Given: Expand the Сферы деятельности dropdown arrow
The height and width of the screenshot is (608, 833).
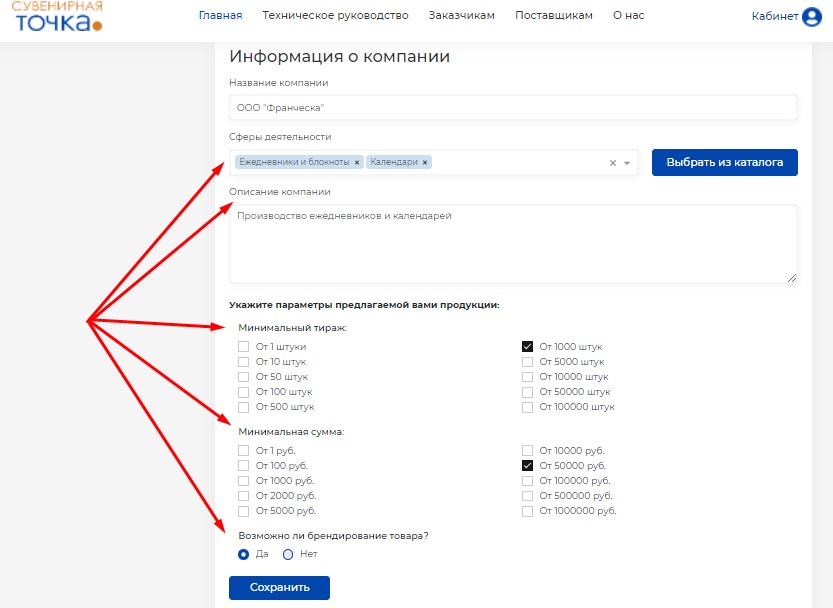Looking at the screenshot, I should 627,163.
